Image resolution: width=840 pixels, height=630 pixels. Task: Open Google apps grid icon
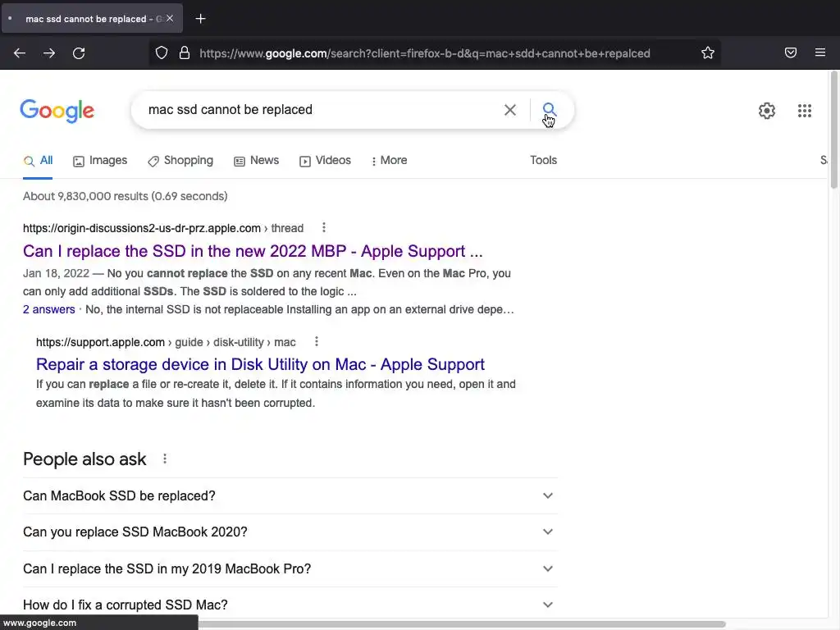click(804, 111)
